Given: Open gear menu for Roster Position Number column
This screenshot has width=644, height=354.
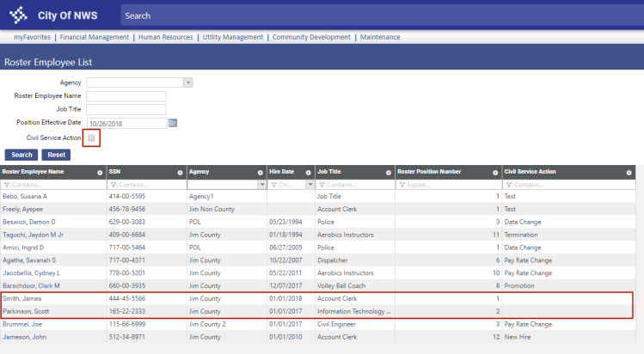Looking at the screenshot, I should click(x=495, y=173).
